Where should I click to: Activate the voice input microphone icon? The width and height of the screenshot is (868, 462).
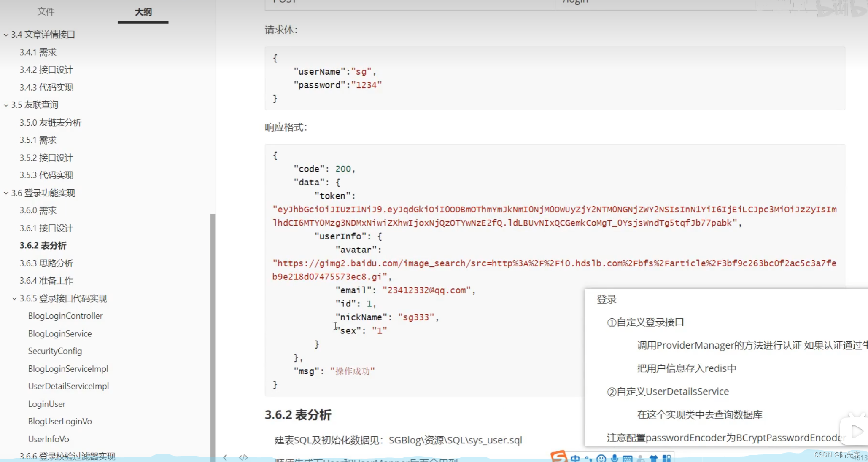[x=615, y=458]
